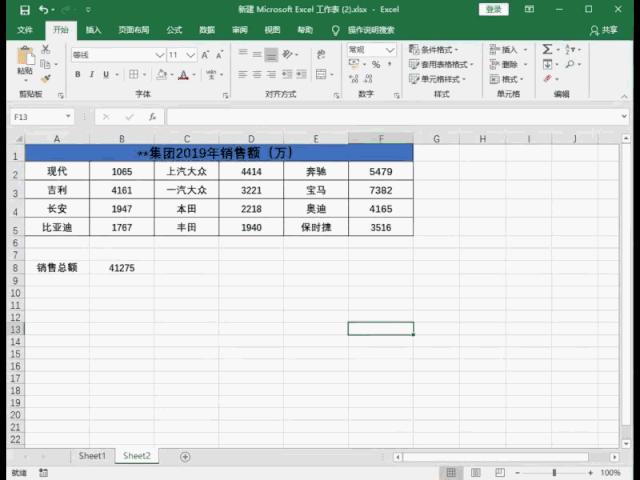Image resolution: width=640 pixels, height=480 pixels.
Task: Apply the red font color A
Action: click(184, 75)
